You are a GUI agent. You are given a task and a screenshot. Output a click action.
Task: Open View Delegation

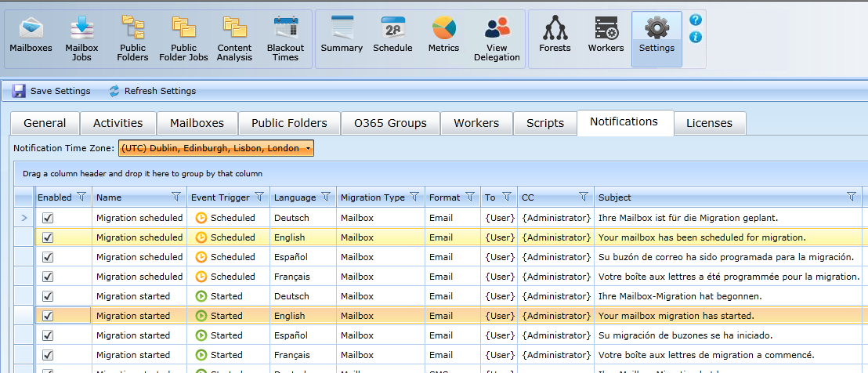[x=497, y=37]
